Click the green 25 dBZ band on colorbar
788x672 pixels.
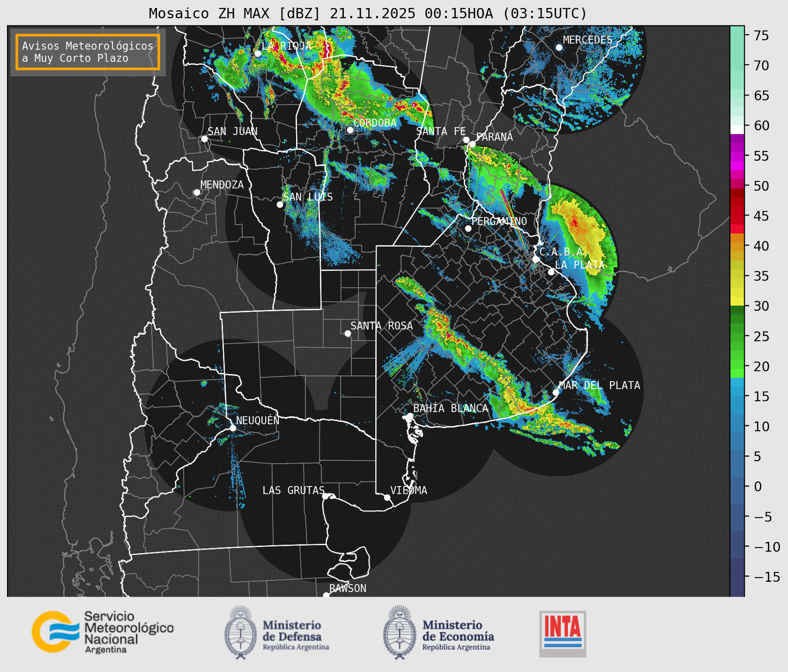737,336
